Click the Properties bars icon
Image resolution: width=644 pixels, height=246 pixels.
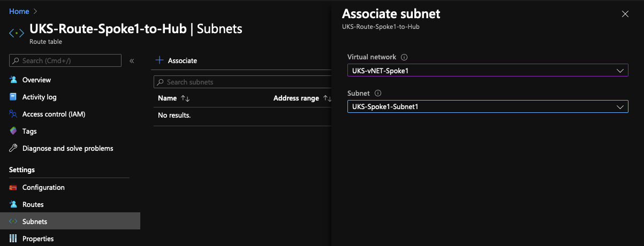point(13,239)
